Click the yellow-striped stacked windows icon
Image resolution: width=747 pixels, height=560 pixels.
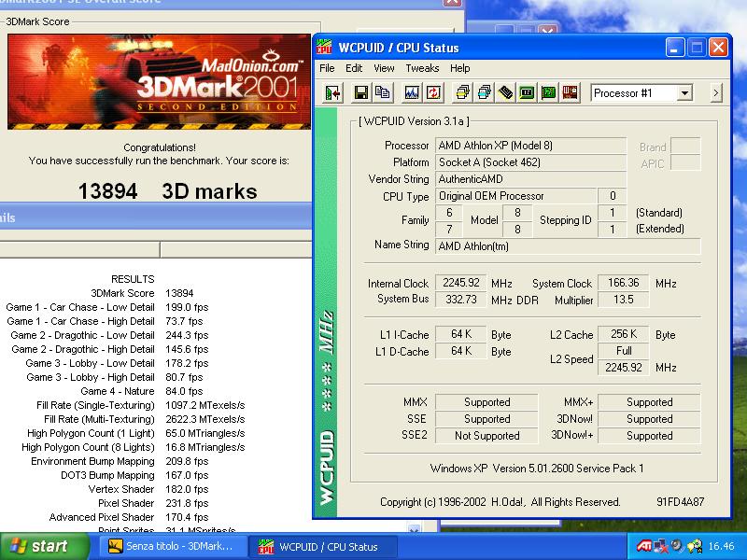pos(462,92)
